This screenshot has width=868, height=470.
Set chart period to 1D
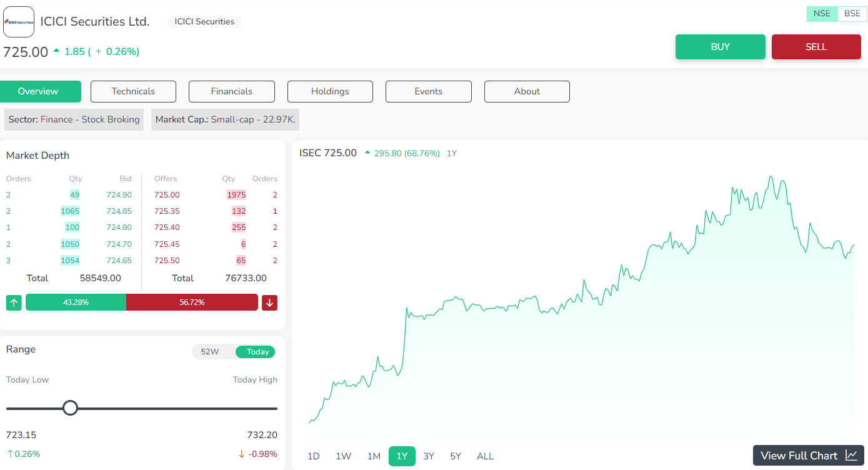coord(314,456)
